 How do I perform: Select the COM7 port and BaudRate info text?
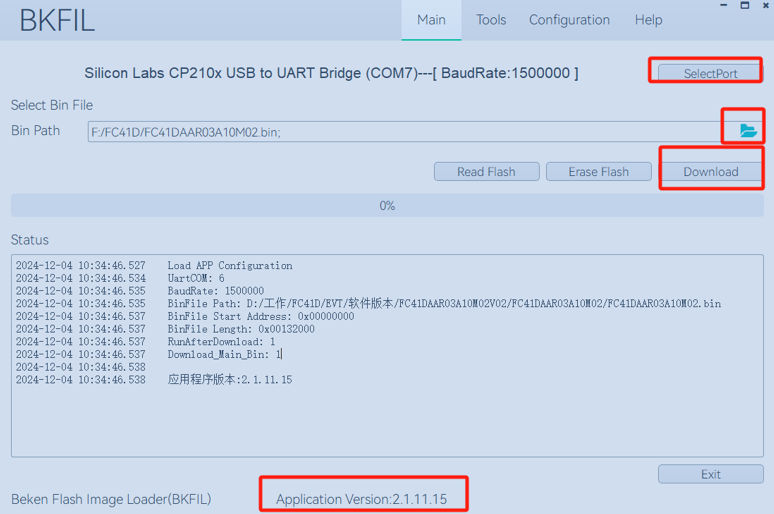pos(331,73)
